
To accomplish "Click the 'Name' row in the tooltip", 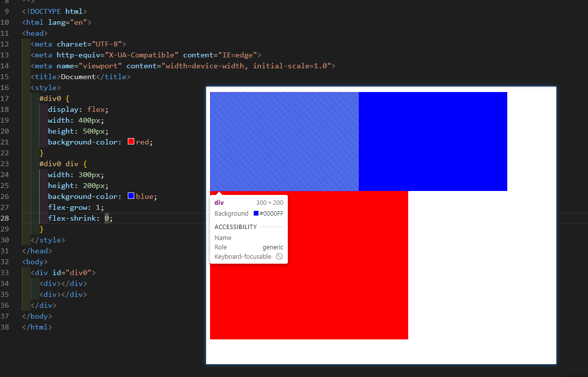I will coord(249,238).
